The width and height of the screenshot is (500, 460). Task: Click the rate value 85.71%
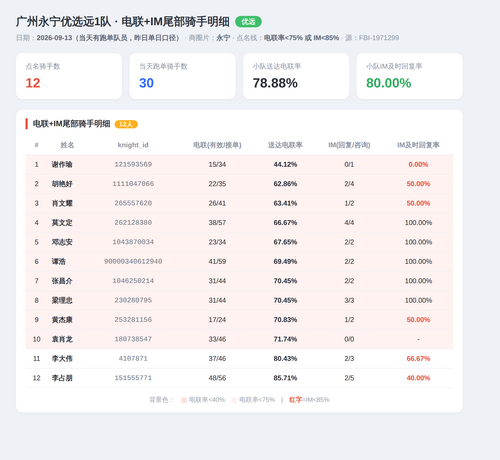point(285,378)
